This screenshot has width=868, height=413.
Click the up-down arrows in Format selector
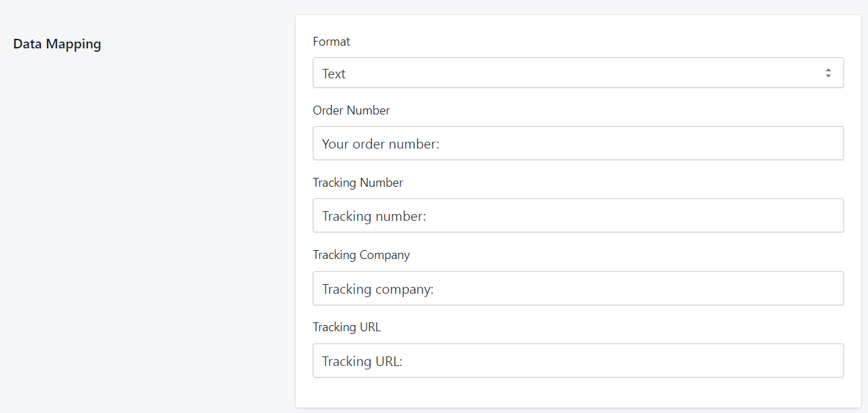point(828,73)
